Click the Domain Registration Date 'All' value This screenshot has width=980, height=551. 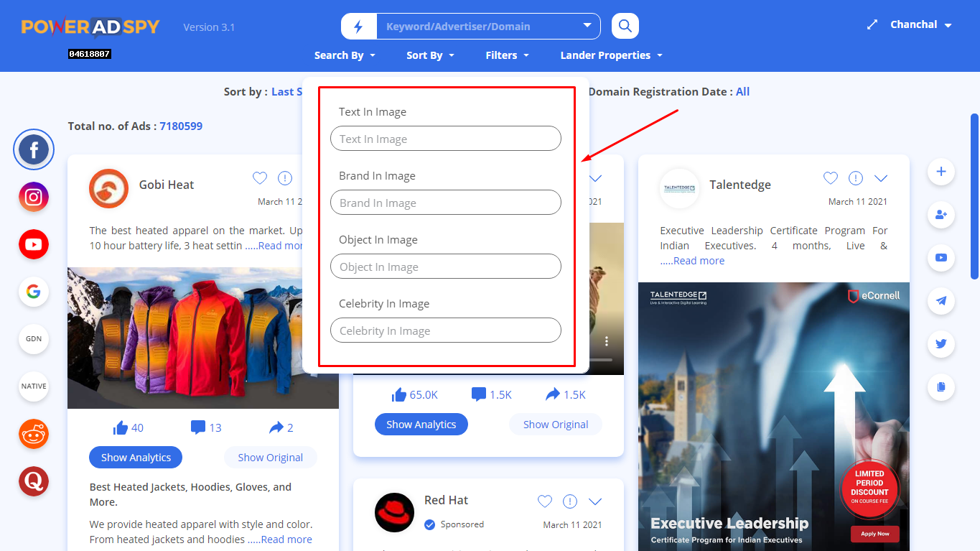pos(742,91)
